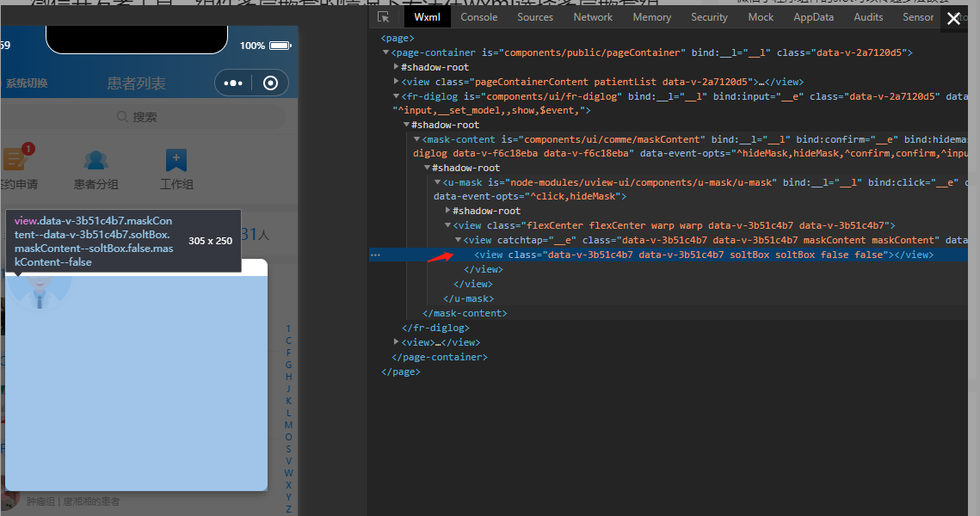The image size is (980, 516).
Task: Jump to letter K in index
Action: (x=289, y=401)
